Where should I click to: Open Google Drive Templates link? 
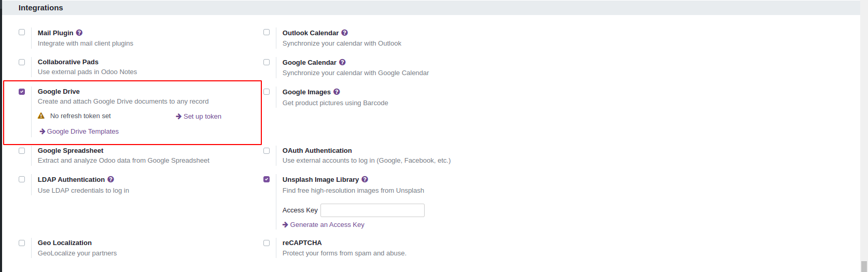[82, 132]
